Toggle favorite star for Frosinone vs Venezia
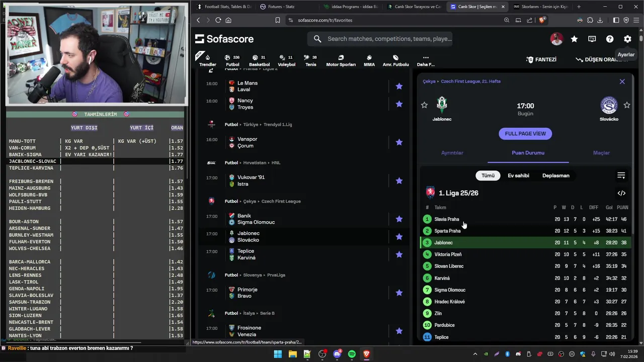This screenshot has height=362, width=644. click(x=399, y=331)
